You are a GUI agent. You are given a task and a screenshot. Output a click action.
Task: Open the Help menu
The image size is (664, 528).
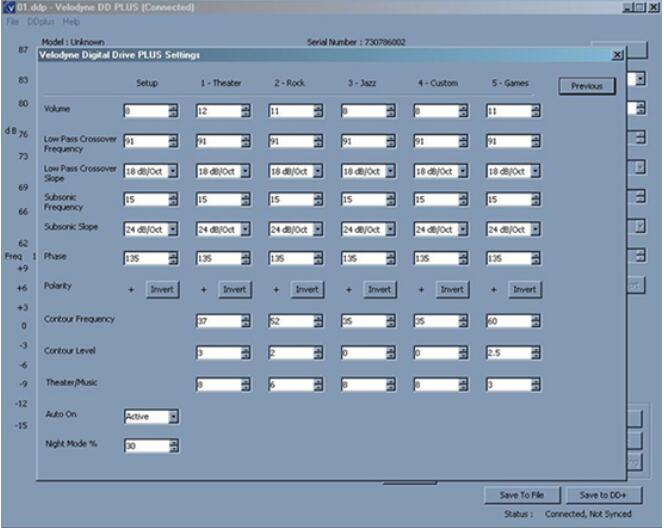[71, 22]
